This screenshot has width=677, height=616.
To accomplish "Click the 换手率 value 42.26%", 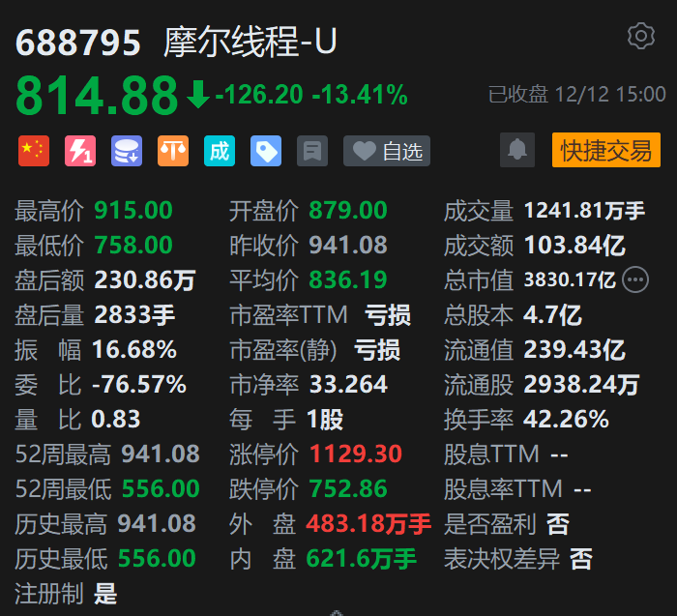I will pos(566,420).
